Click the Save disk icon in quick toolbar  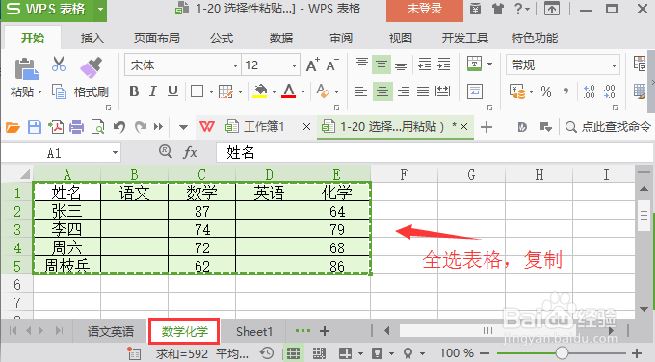34,127
